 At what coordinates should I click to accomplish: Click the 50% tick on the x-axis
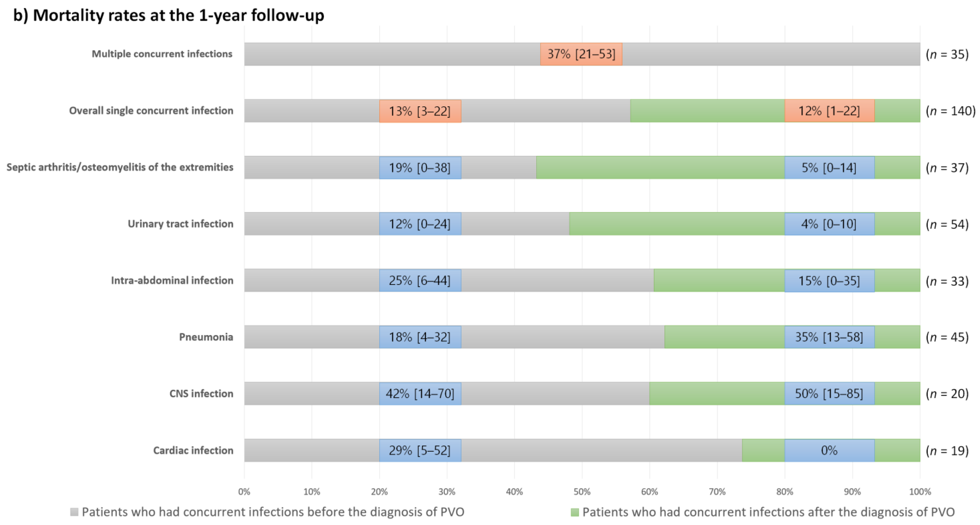[x=582, y=492]
